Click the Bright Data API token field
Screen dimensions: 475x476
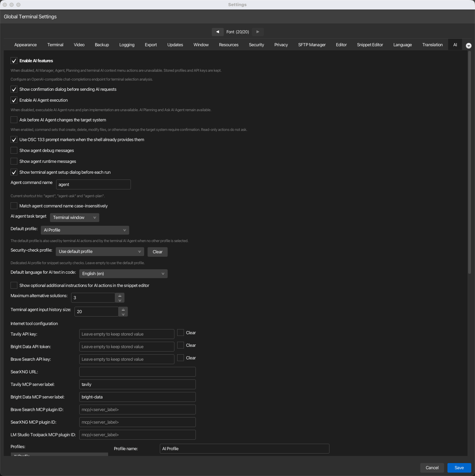pos(127,347)
